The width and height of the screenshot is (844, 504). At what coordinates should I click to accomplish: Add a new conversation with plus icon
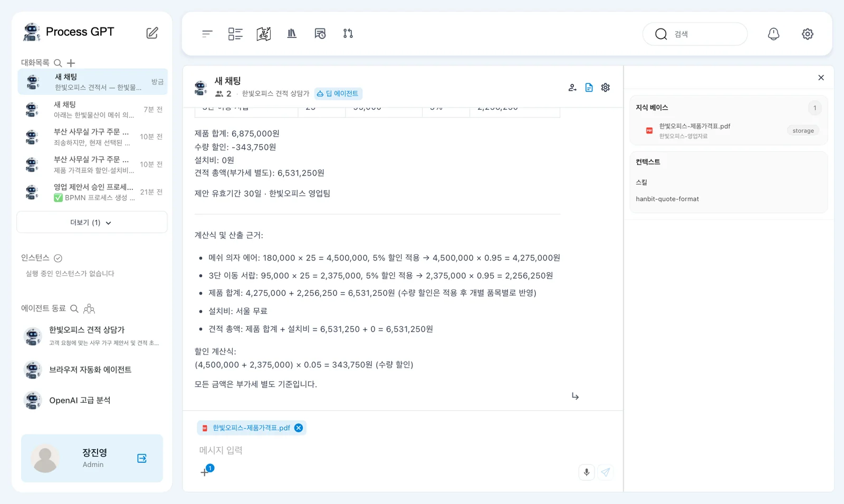click(x=71, y=63)
